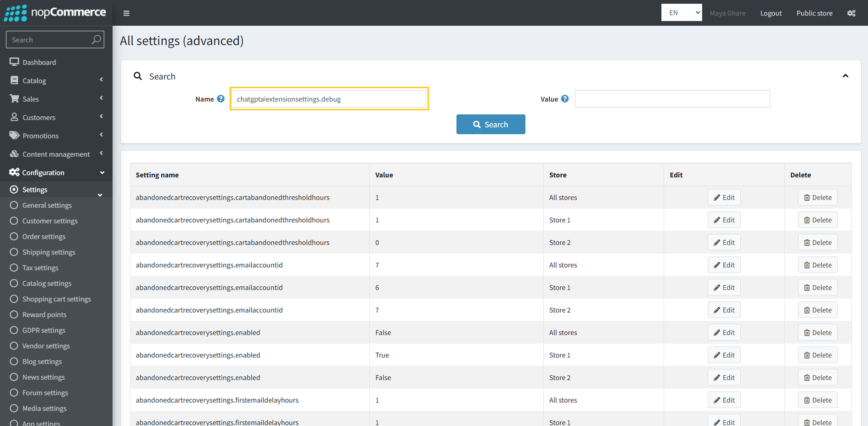Toggle the hamburger menu icon in top bar
Viewport: 868px width, 426px height.
click(126, 13)
